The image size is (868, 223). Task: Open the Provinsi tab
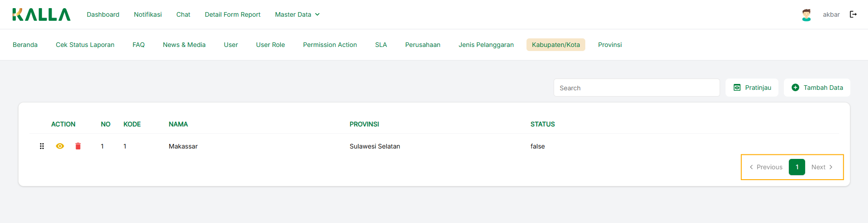[610, 45]
